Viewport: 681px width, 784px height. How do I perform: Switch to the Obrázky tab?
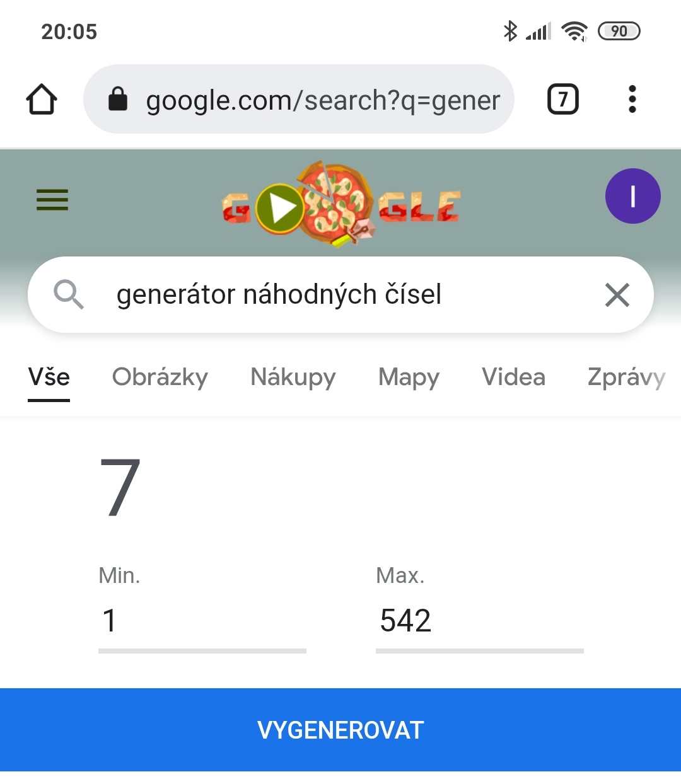click(x=160, y=378)
